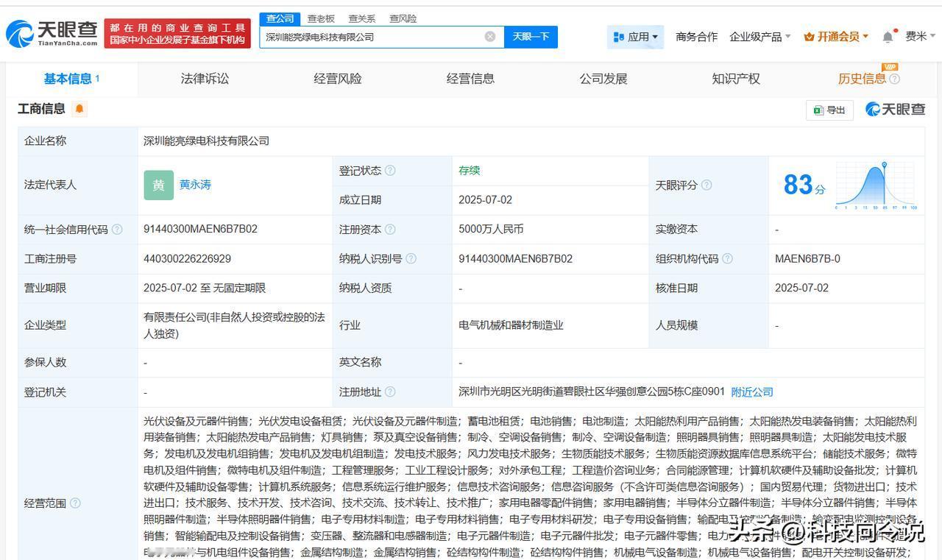Select the 营业期限 value 2025-07-02 至 无固定期限
Screen dimensions: 942x560
click(205, 288)
